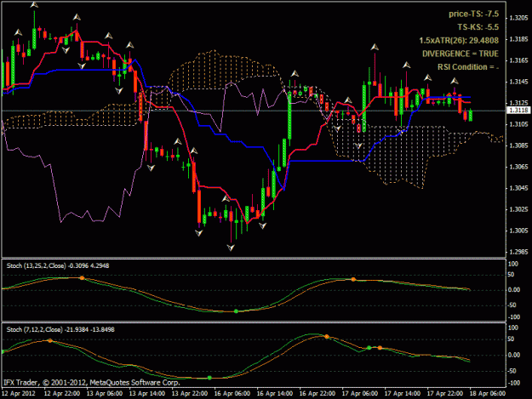Click the 1.3065 price axis label
This screenshot has width=532, height=399.
coord(518,167)
